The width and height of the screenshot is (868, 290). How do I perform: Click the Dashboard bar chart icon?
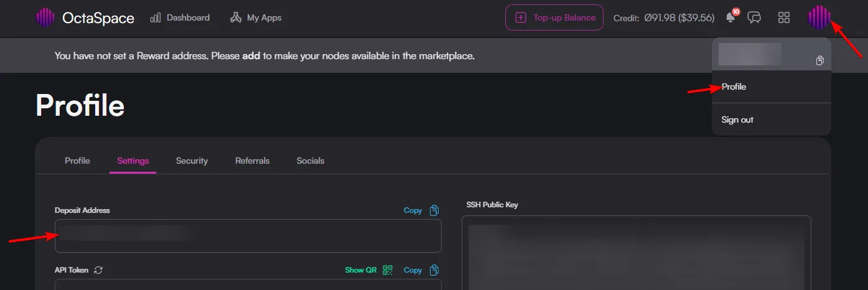[156, 17]
